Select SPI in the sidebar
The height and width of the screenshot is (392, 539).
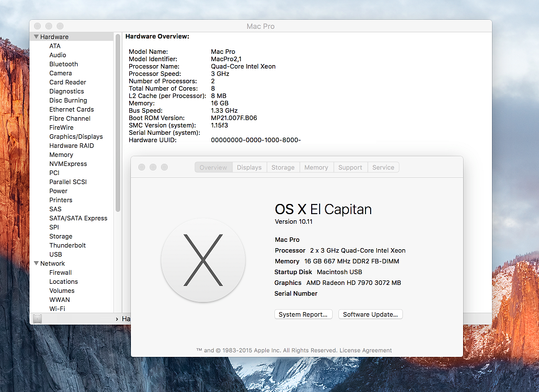point(54,227)
